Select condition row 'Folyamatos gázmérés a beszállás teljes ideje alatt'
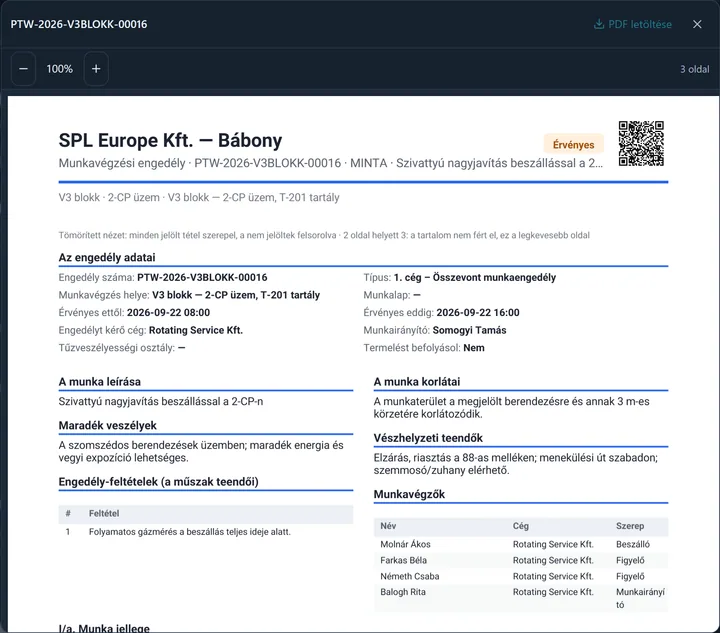The image size is (720, 633). pyautogui.click(x=206, y=532)
